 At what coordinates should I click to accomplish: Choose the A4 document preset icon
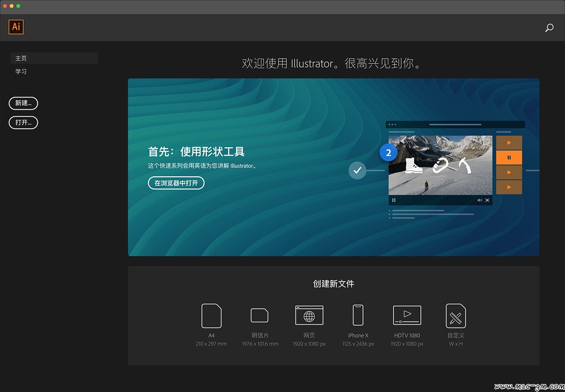click(x=211, y=316)
